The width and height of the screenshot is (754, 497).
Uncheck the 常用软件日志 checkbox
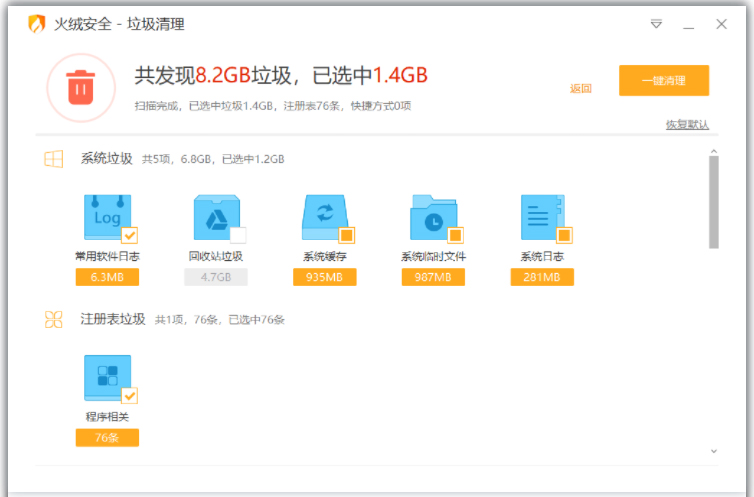pyautogui.click(x=130, y=236)
